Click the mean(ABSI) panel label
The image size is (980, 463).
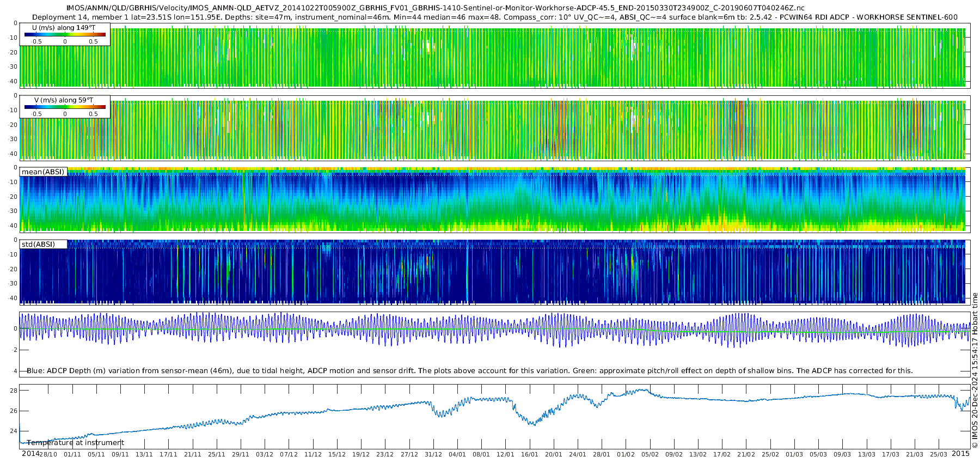(43, 172)
